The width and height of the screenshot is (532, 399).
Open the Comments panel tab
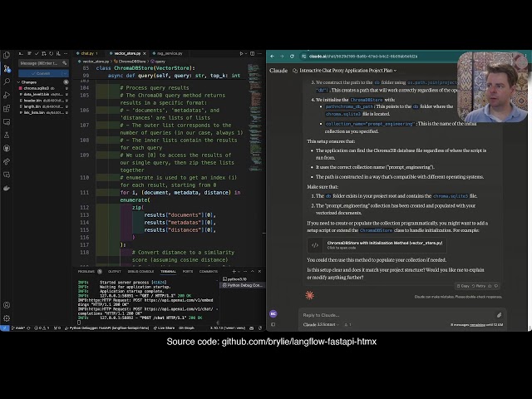click(x=209, y=272)
